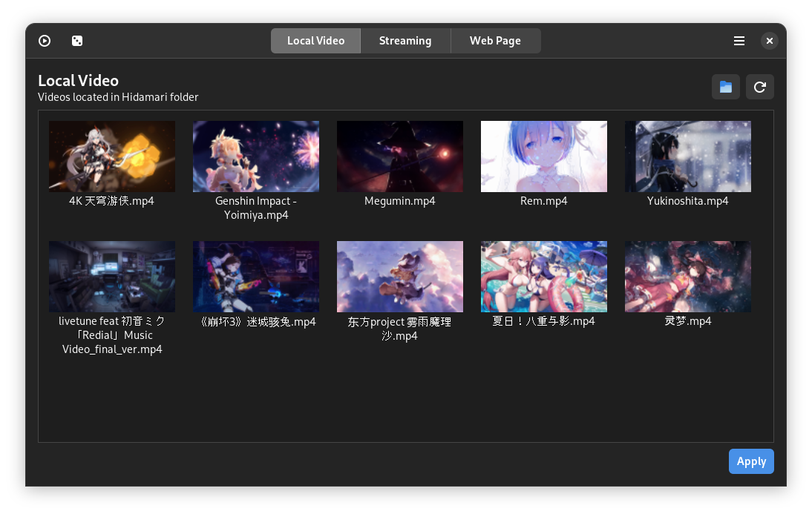812x514 pixels.
Task: Select the livetune feat 初音ミク thumbnail
Action: click(112, 277)
